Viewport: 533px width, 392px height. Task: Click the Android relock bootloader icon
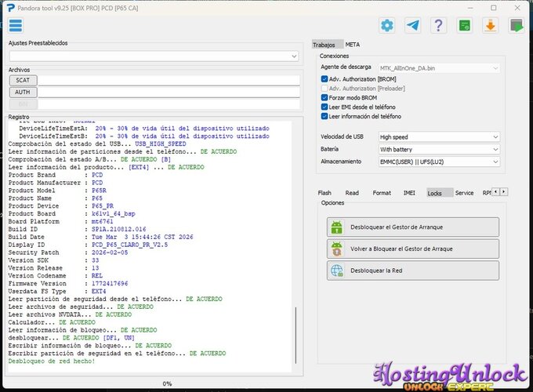(x=336, y=249)
